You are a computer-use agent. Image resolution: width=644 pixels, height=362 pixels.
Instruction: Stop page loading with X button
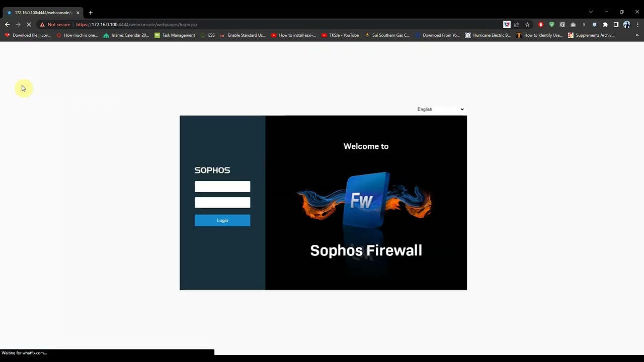click(29, 24)
